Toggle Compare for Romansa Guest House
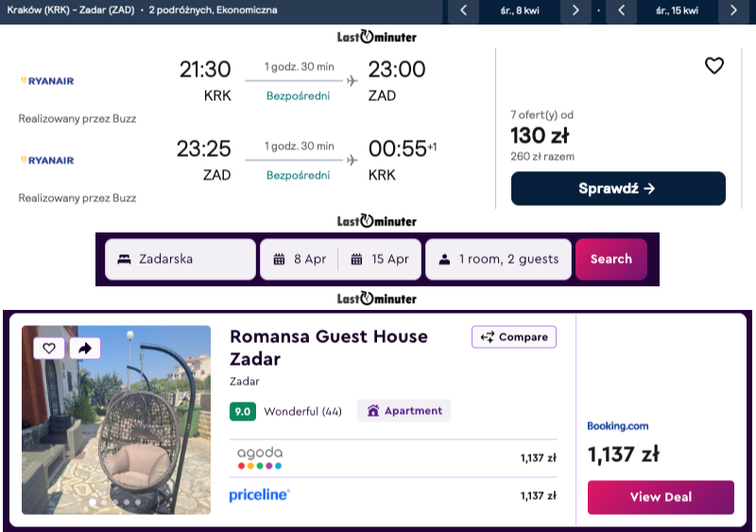This screenshot has height=532, width=756. pyautogui.click(x=514, y=337)
